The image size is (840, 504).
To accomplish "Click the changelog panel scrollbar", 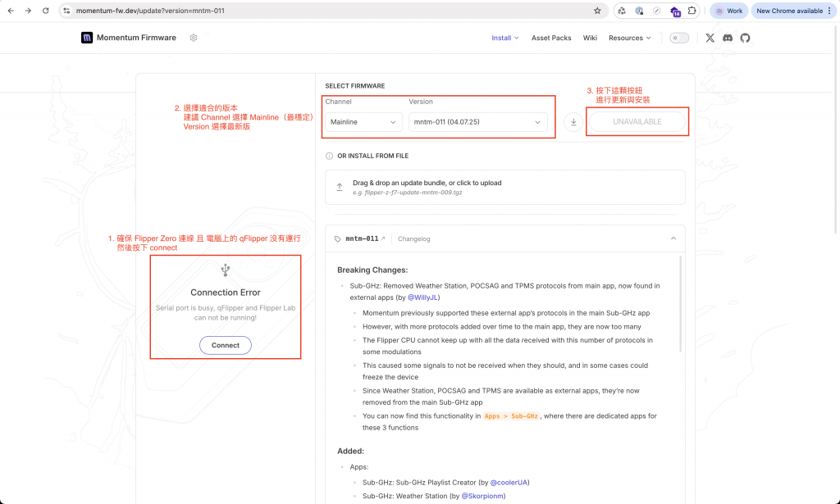I will pos(681,303).
